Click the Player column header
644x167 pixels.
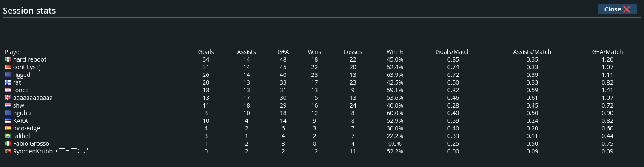click(13, 52)
